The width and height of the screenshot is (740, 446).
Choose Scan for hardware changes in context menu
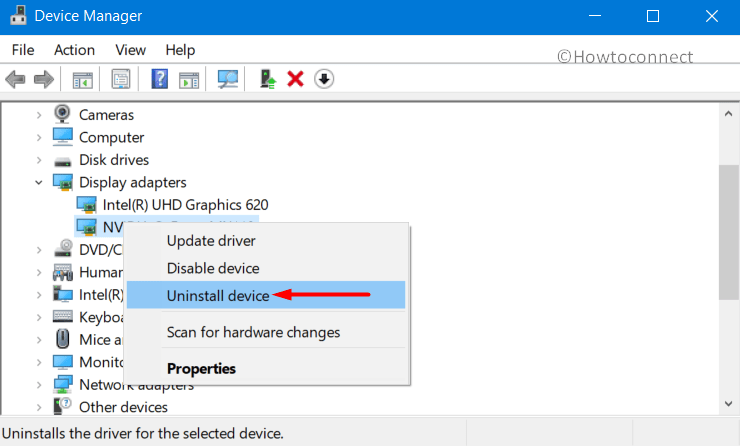[266, 332]
